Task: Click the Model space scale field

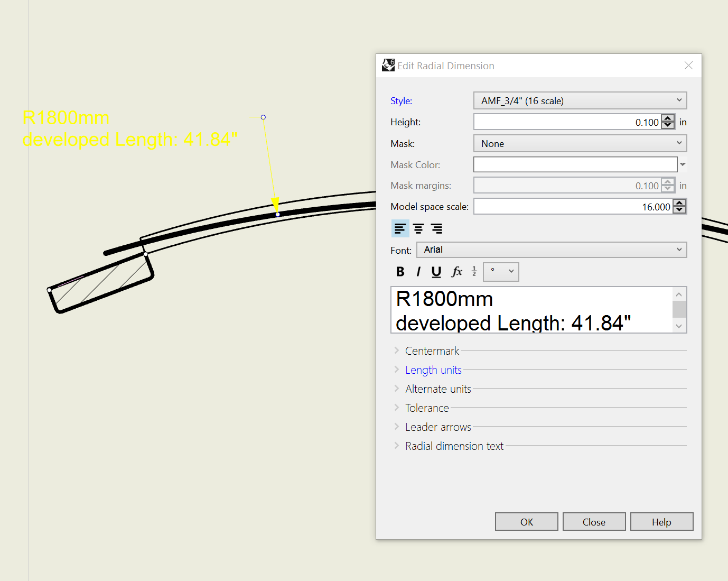Action: [x=573, y=207]
